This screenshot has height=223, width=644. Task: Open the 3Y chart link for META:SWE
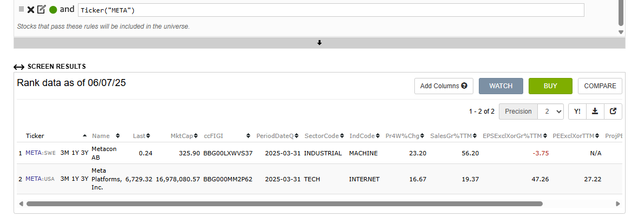pyautogui.click(x=84, y=153)
